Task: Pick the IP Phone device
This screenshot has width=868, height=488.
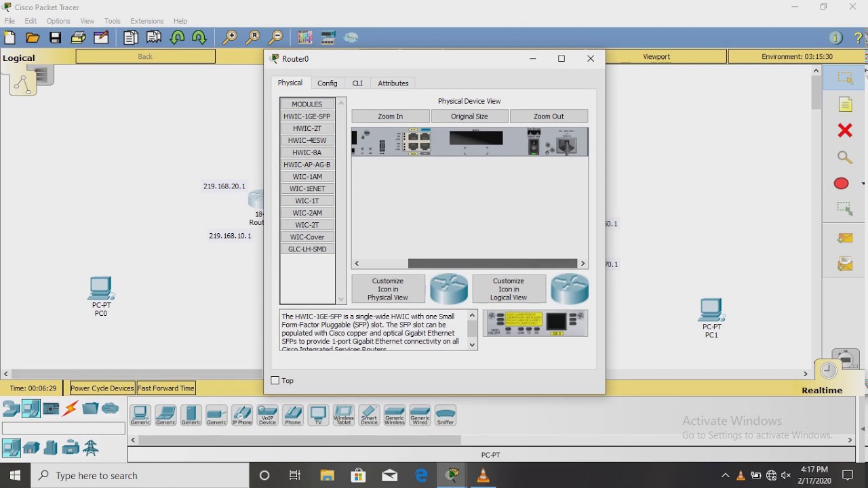Action: [x=242, y=415]
